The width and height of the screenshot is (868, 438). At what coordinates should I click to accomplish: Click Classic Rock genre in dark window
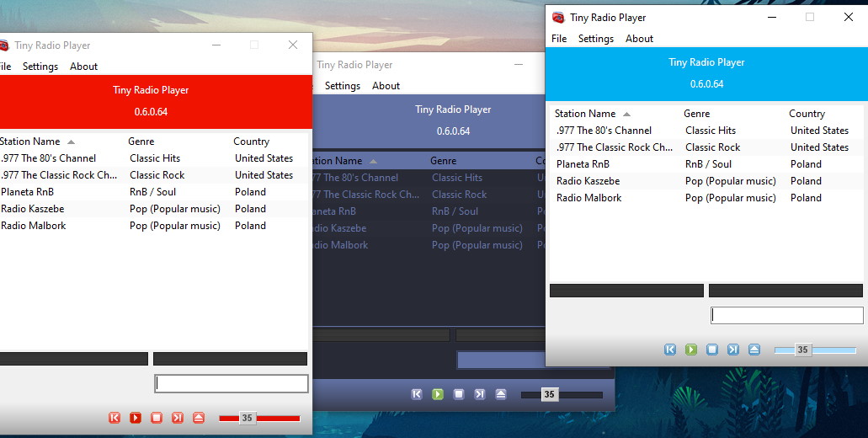(x=459, y=195)
